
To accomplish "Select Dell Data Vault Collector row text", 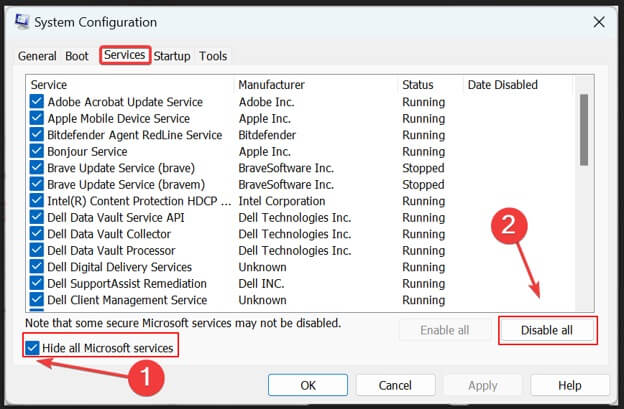I will pyautogui.click(x=109, y=234).
